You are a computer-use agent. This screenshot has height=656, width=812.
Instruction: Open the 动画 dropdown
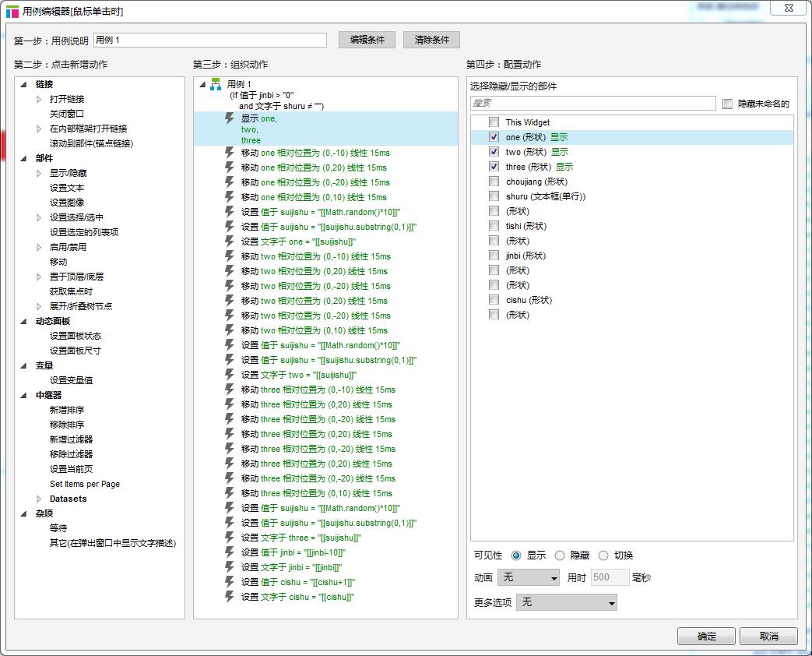(x=529, y=577)
